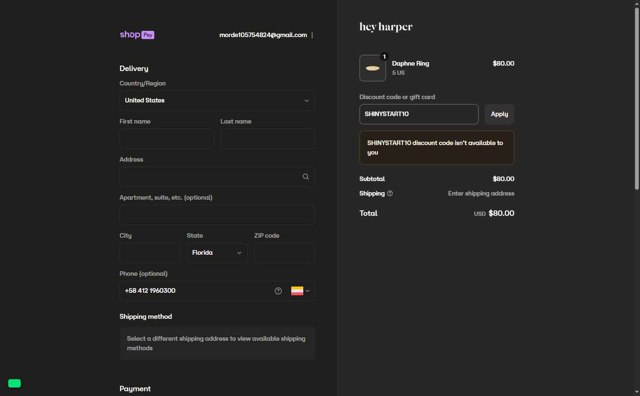Viewport: 640px width, 396px height.
Task: Click the Delivery section heading
Action: (134, 69)
